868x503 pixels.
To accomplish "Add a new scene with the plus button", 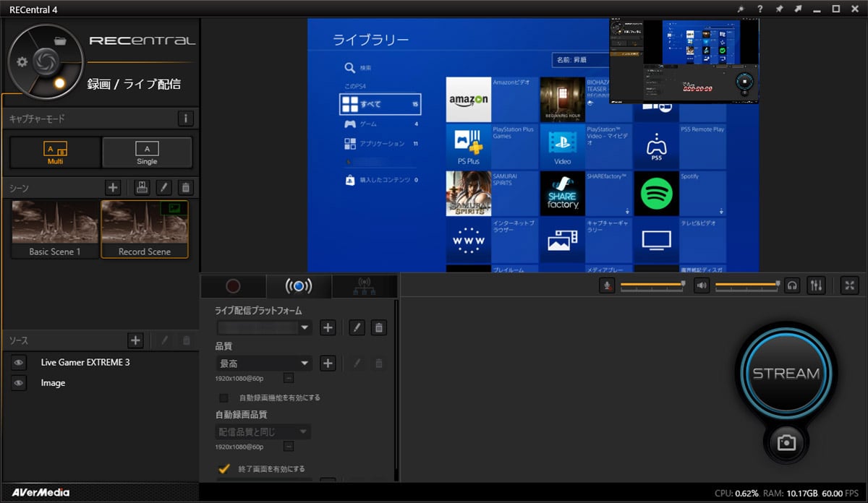I will point(113,188).
